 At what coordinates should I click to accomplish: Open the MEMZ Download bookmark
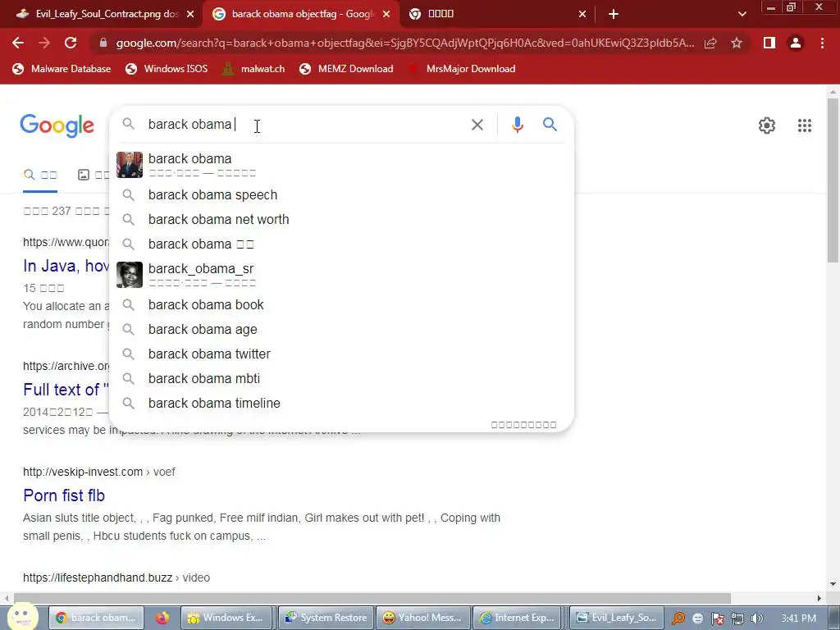[347, 69]
